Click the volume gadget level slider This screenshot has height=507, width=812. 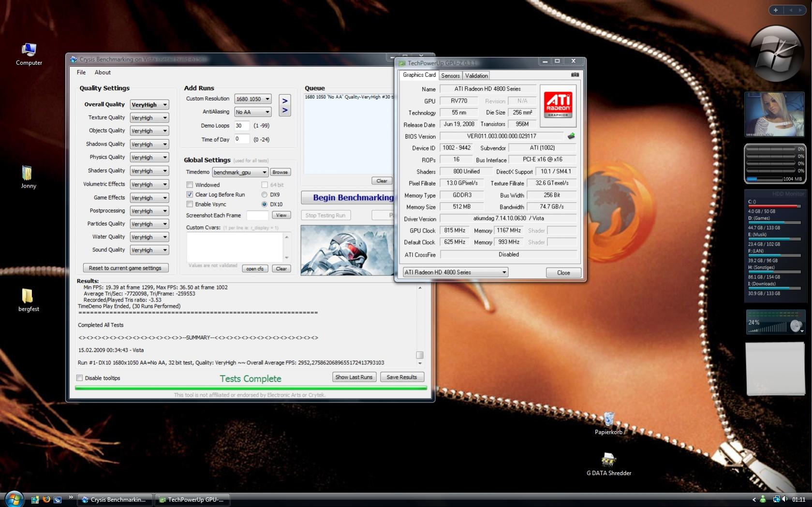pyautogui.click(x=768, y=328)
